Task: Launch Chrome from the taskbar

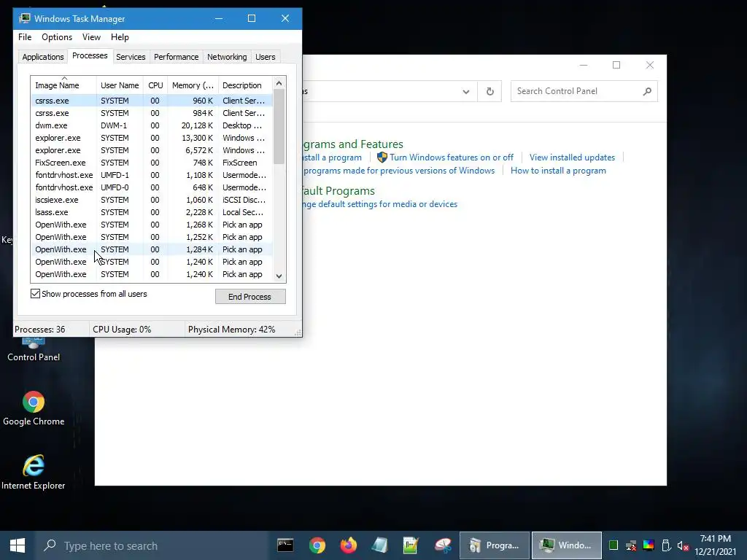Action: (317, 545)
